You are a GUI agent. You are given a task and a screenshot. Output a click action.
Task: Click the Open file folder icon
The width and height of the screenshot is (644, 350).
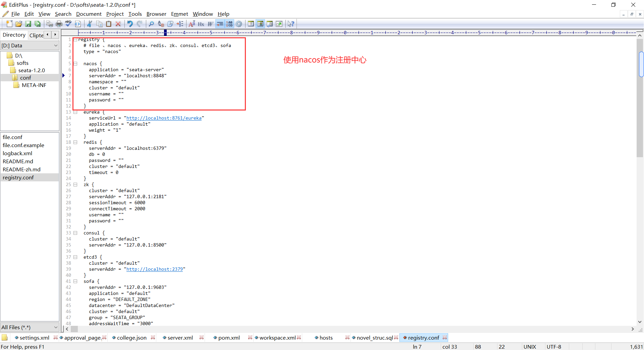point(19,24)
